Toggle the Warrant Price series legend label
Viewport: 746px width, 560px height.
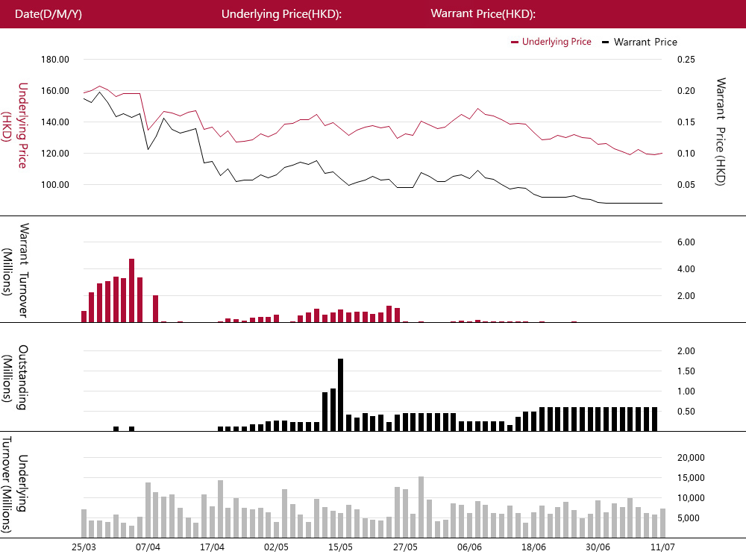point(645,42)
